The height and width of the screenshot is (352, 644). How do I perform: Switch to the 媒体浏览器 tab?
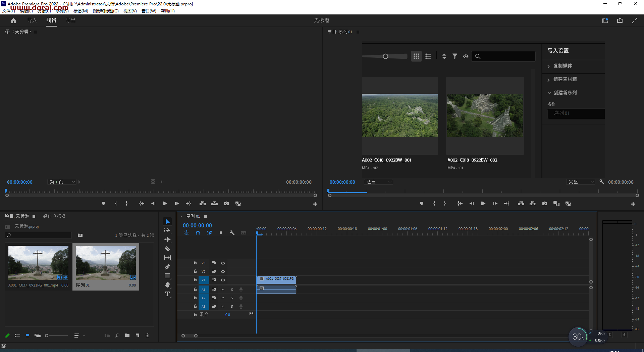tap(54, 216)
